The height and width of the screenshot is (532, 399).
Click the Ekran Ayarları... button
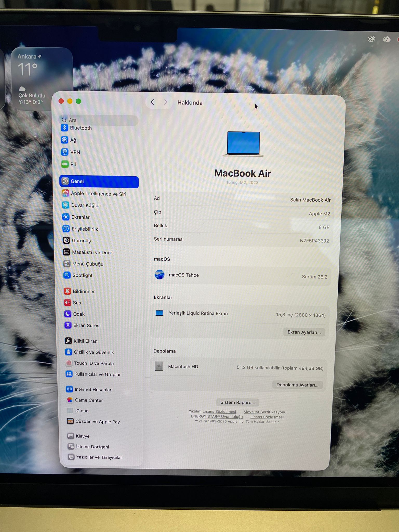304,332
